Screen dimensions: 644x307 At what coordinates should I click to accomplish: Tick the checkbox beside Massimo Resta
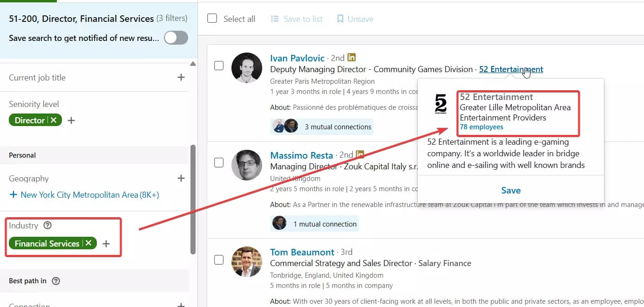point(219,163)
